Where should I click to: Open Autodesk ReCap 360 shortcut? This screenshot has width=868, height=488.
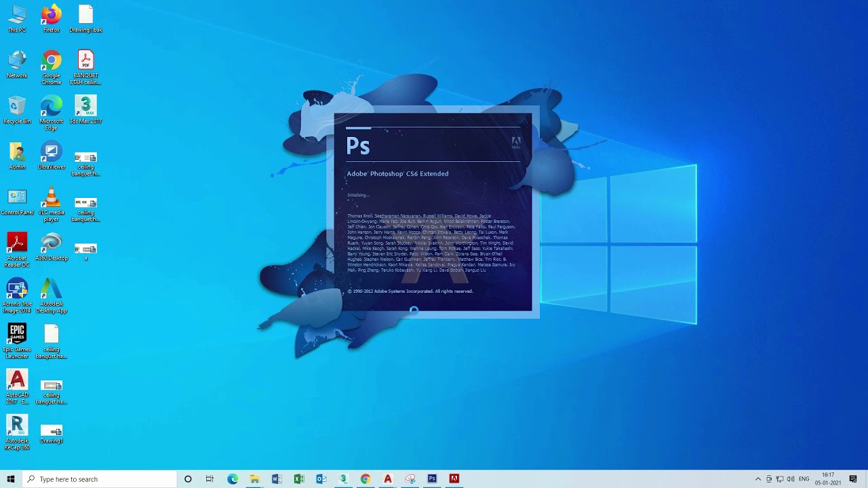coord(17,433)
